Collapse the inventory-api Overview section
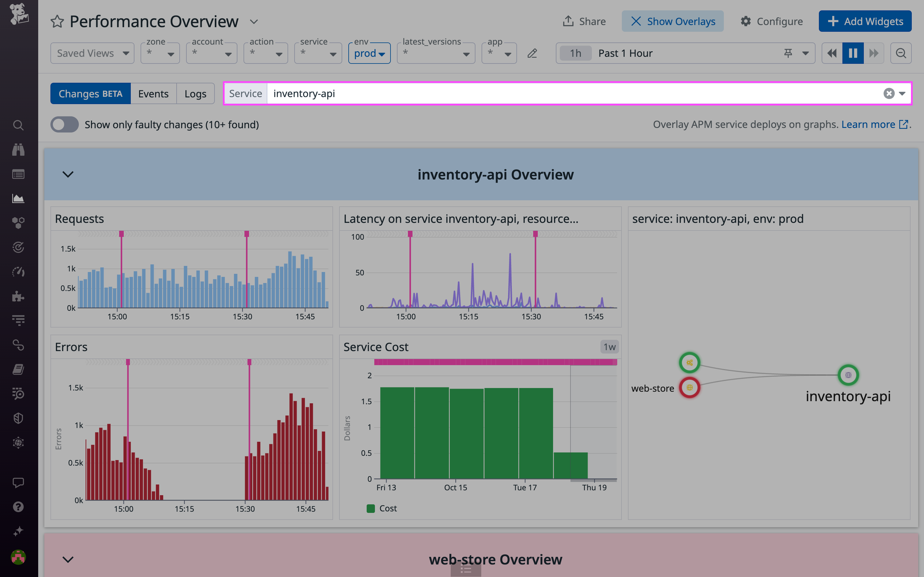Viewport: 924px width, 577px height. [68, 174]
